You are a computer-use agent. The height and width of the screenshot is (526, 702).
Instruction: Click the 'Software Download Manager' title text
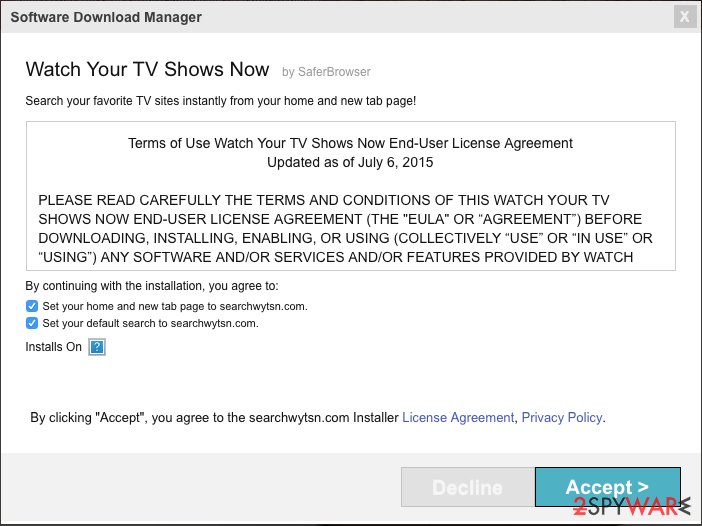(106, 17)
